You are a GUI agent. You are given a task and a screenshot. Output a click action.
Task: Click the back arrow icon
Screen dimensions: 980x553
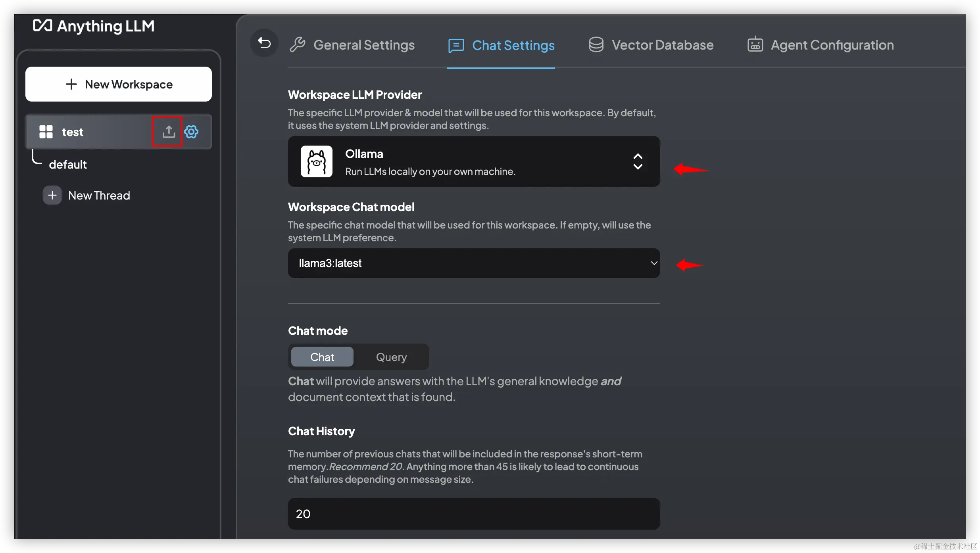tap(264, 43)
